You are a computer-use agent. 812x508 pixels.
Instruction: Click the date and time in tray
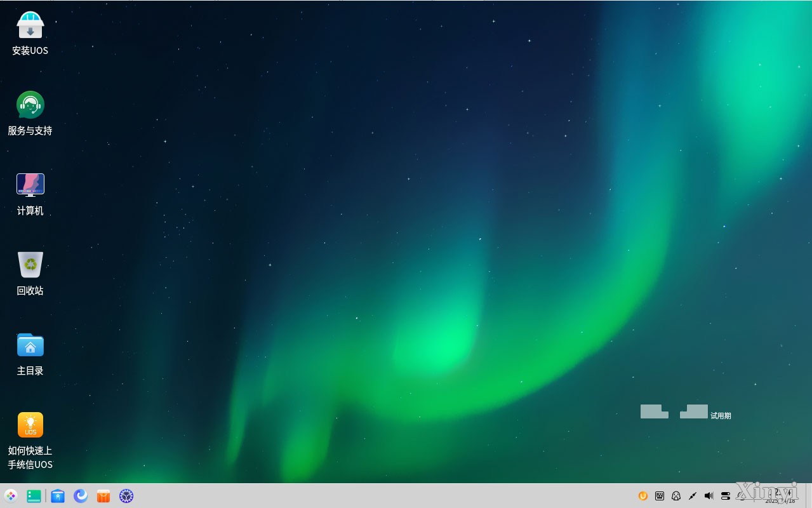point(782,496)
